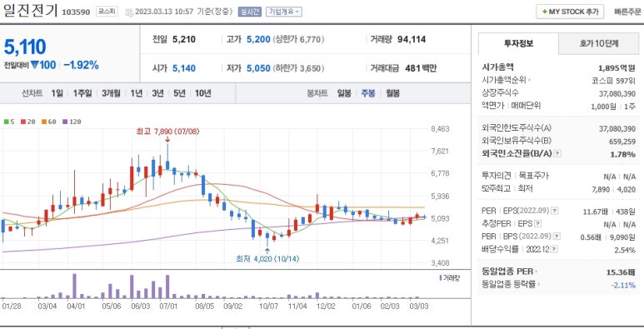Viewport: 644px width, 329px height.
Task: Expand the 동일업종 PER arrow link
Action: pyautogui.click(x=537, y=272)
